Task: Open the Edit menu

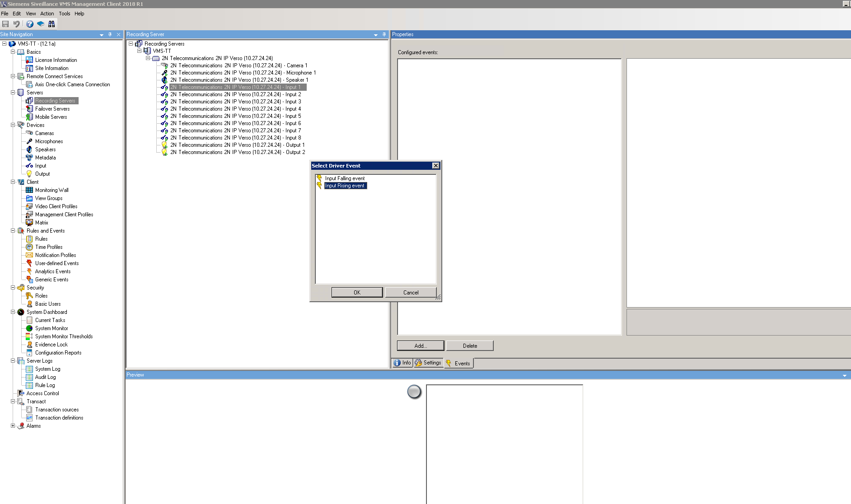Action: click(x=17, y=14)
